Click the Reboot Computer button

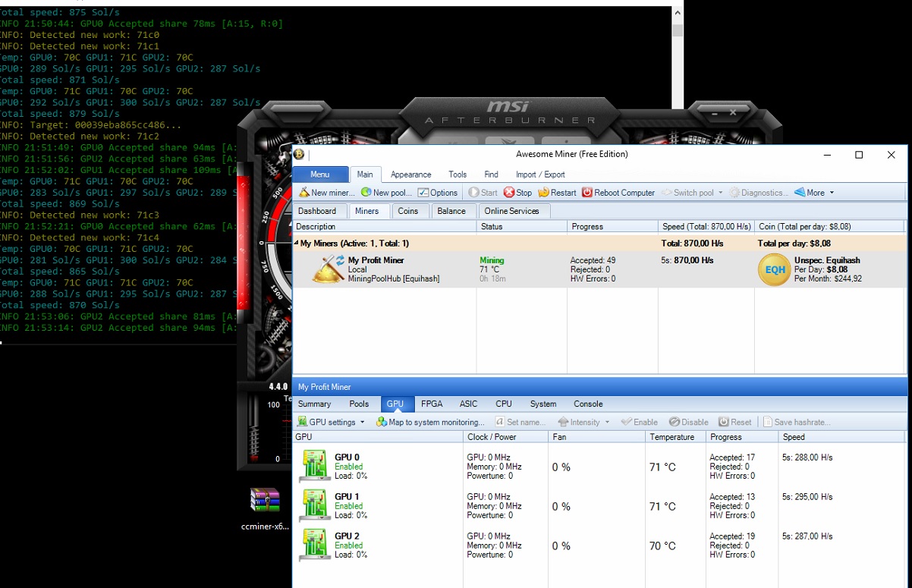[618, 193]
